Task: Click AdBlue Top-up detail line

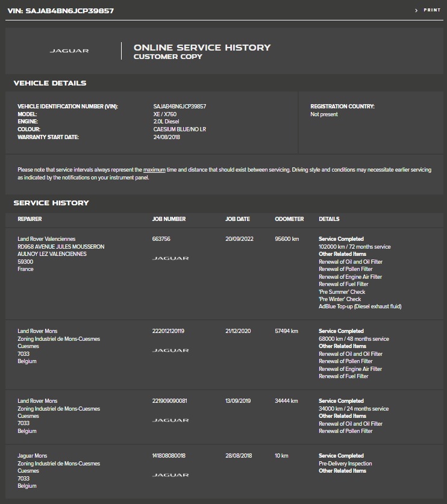Action: pyautogui.click(x=360, y=306)
